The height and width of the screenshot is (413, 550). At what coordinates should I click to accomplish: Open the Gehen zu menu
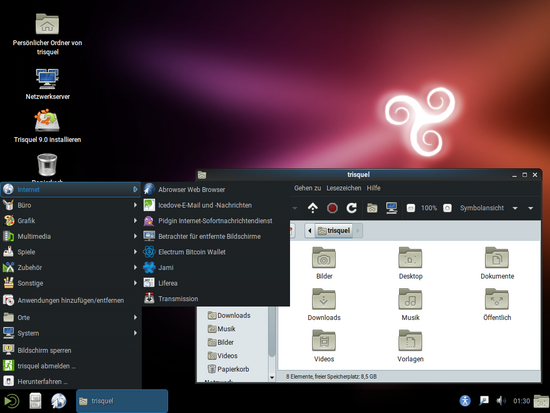click(307, 188)
